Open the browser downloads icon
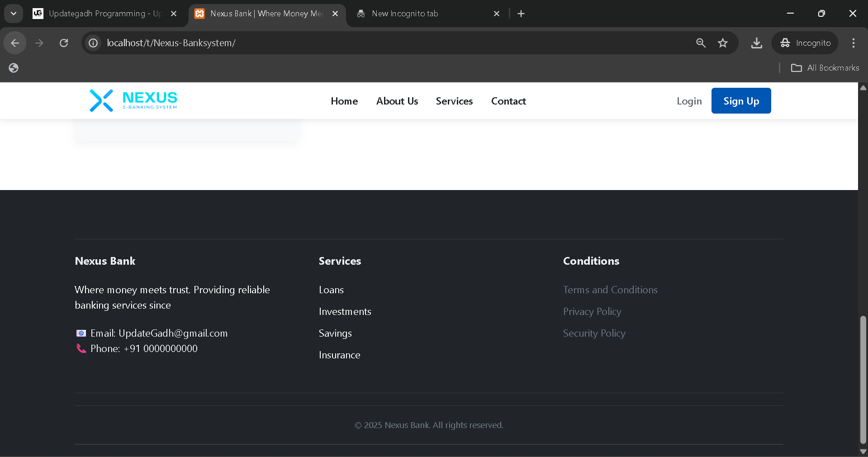 pos(756,43)
